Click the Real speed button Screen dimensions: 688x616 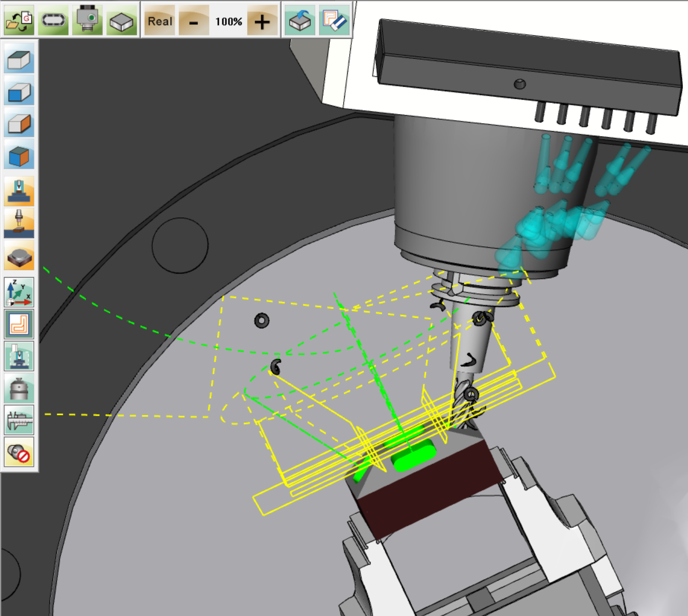click(x=160, y=21)
